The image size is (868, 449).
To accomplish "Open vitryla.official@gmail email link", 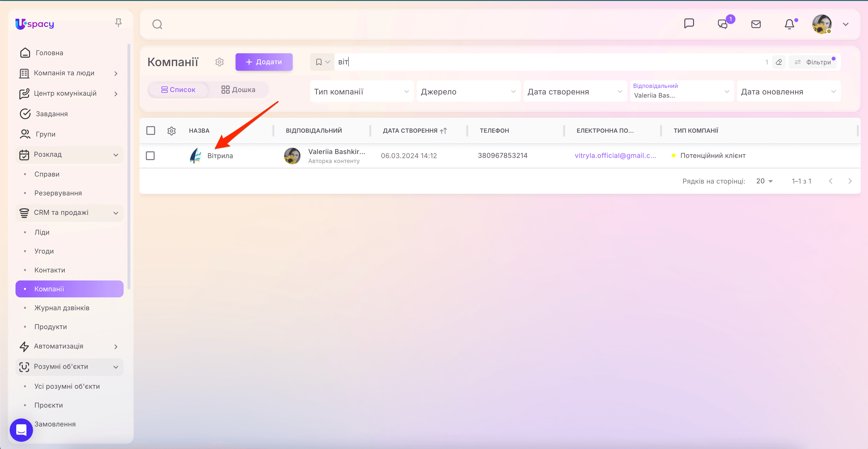I will pos(615,156).
